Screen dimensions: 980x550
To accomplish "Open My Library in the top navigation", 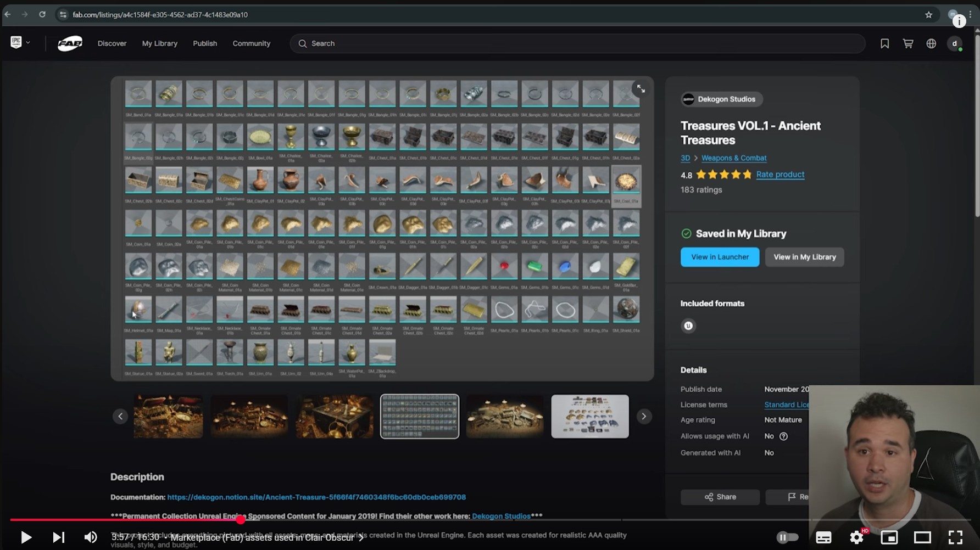I will (x=160, y=43).
